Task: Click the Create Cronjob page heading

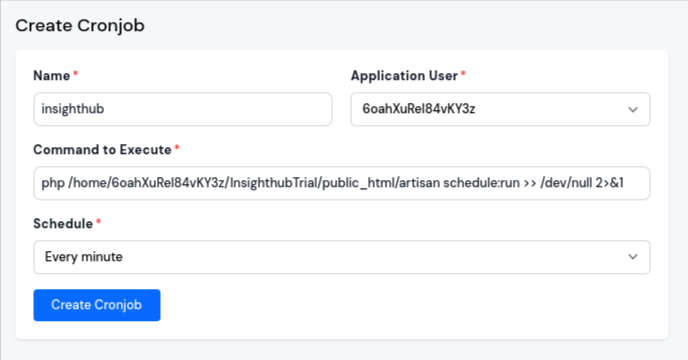Action: (x=80, y=25)
